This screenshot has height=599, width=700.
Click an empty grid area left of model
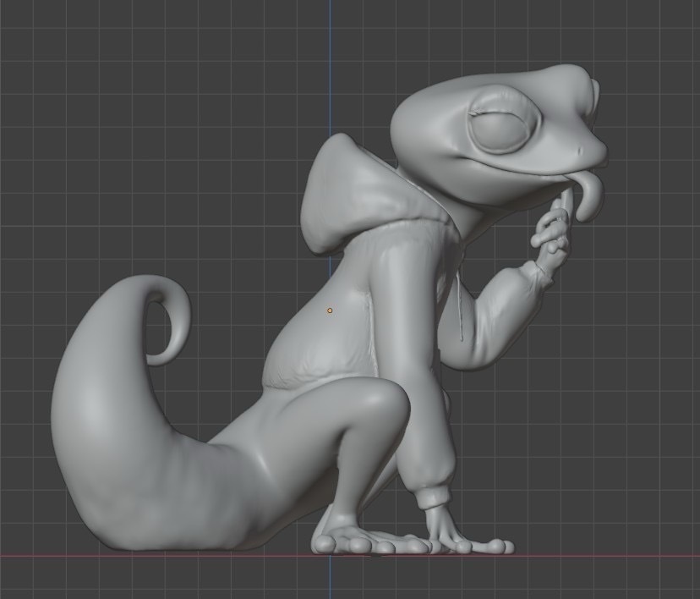tap(85, 169)
